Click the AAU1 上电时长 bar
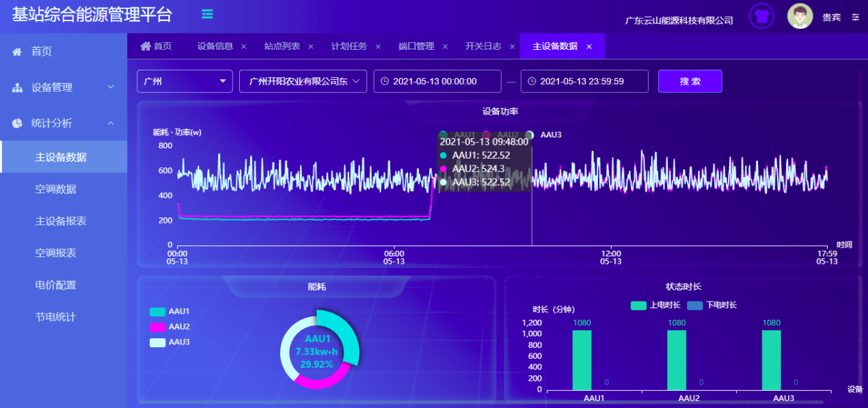The width and height of the screenshot is (868, 408). click(x=582, y=360)
